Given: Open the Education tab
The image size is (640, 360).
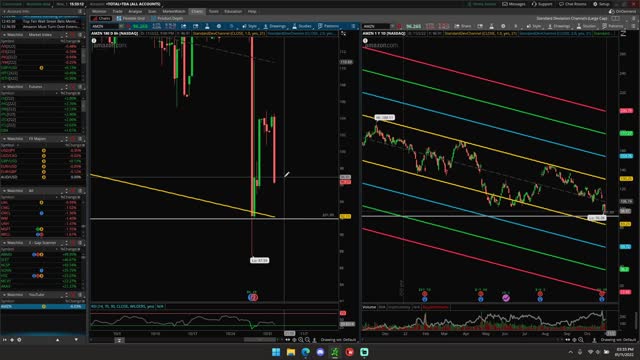Looking at the screenshot, I should coord(233,11).
